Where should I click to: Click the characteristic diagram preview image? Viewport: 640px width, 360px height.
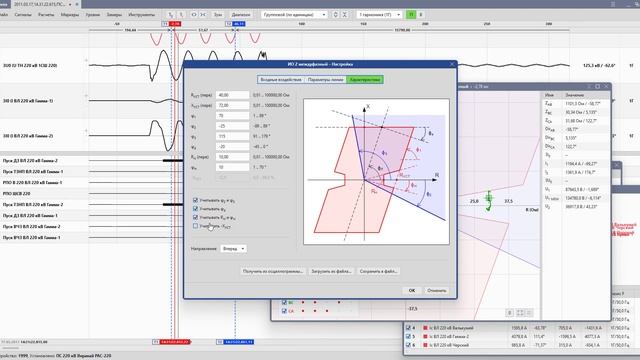[376, 171]
